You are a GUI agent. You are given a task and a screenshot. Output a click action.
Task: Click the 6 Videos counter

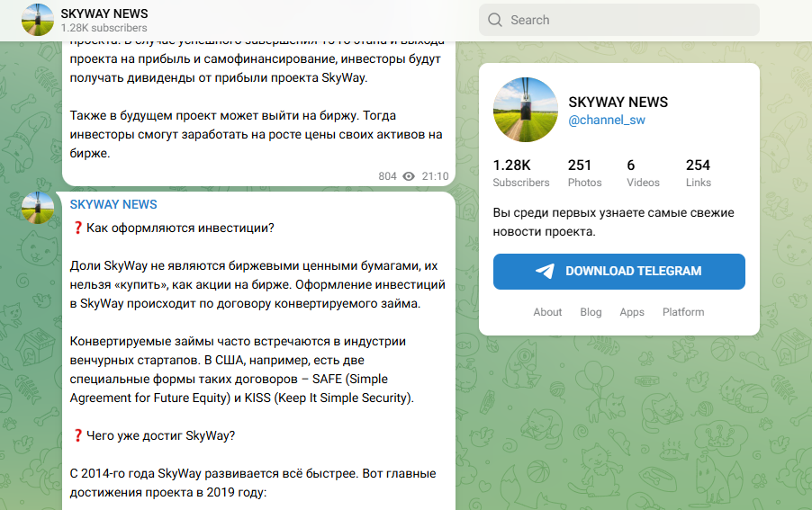point(643,173)
